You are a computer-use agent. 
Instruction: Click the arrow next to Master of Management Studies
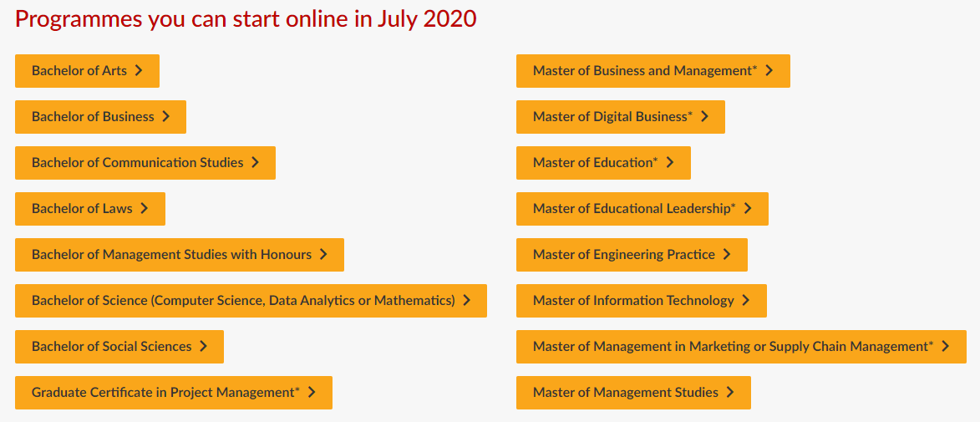[729, 393]
